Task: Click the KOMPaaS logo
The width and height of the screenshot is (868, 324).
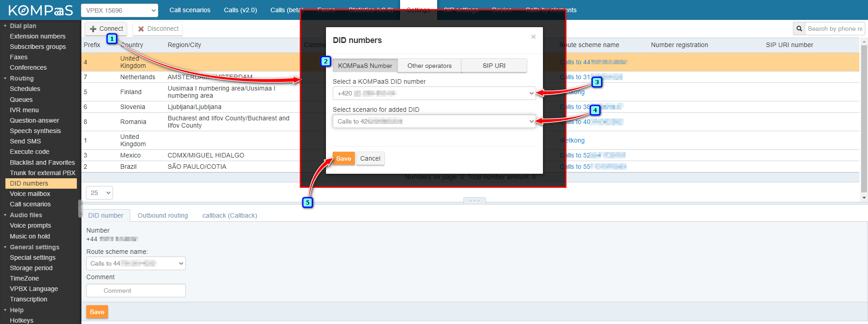Action: [41, 10]
